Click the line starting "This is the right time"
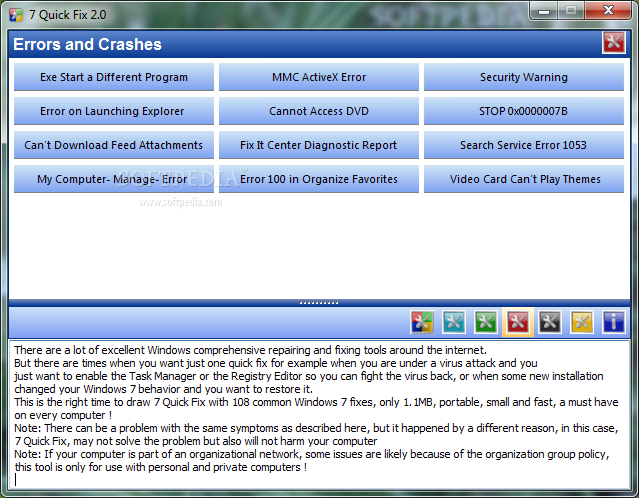This screenshot has height=498, width=639. coord(316,402)
